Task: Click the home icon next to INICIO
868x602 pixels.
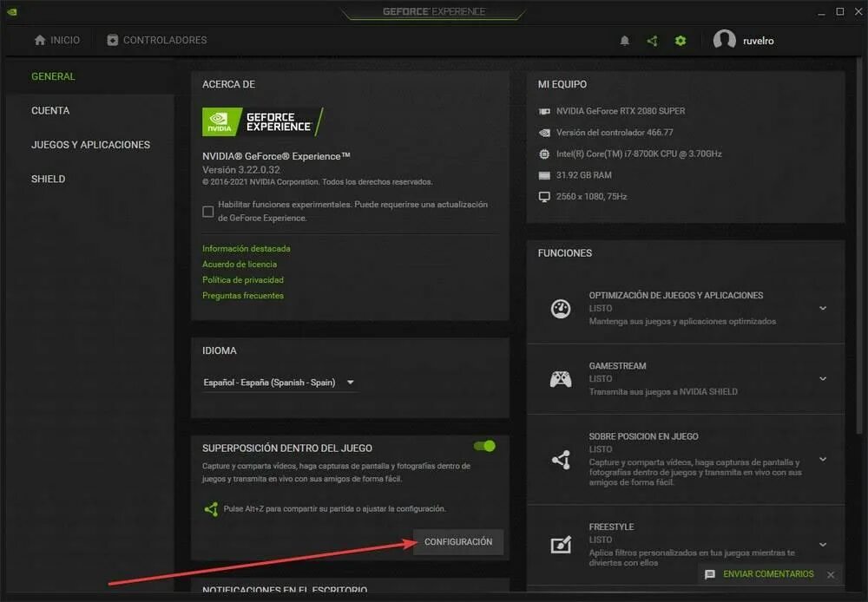Action: [x=40, y=40]
